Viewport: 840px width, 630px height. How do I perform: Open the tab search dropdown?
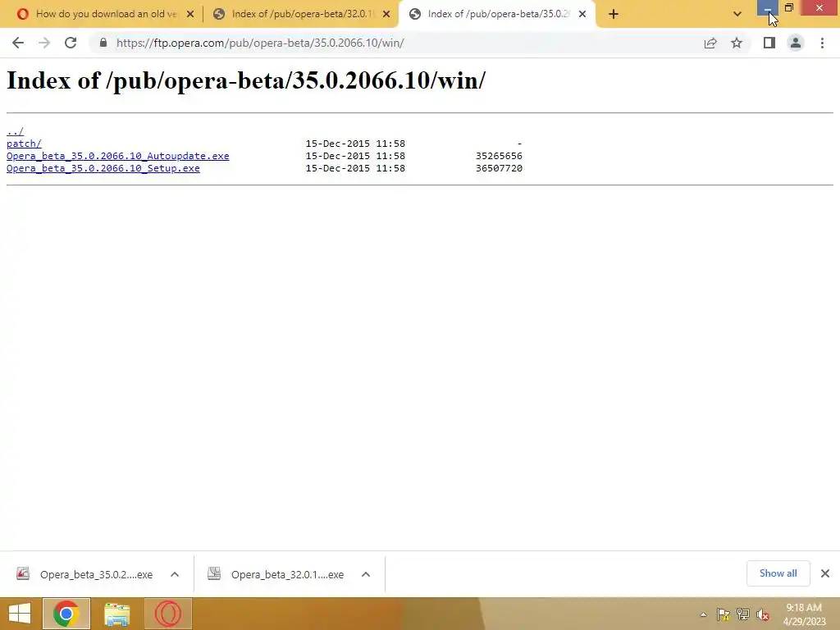[737, 14]
